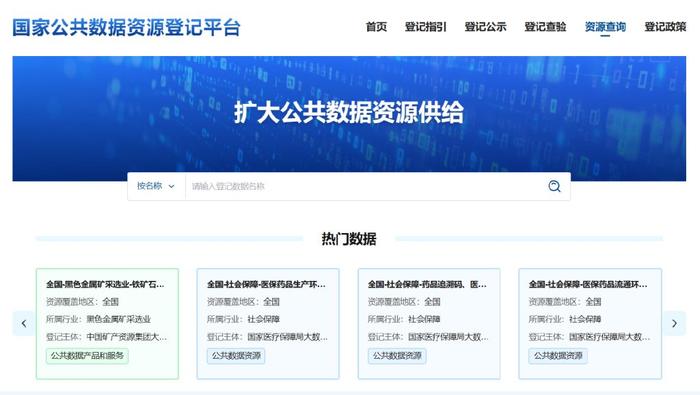Click 公共数据资源 tag on last card
The width and height of the screenshot is (700, 395).
tap(558, 356)
